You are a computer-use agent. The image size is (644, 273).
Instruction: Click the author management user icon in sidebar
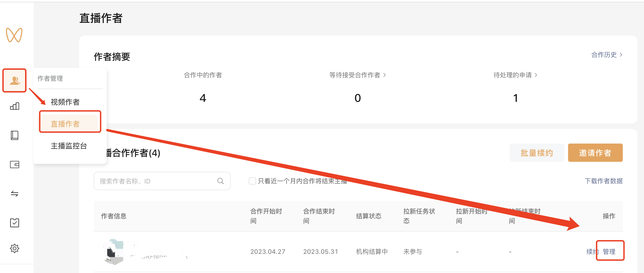click(x=15, y=81)
